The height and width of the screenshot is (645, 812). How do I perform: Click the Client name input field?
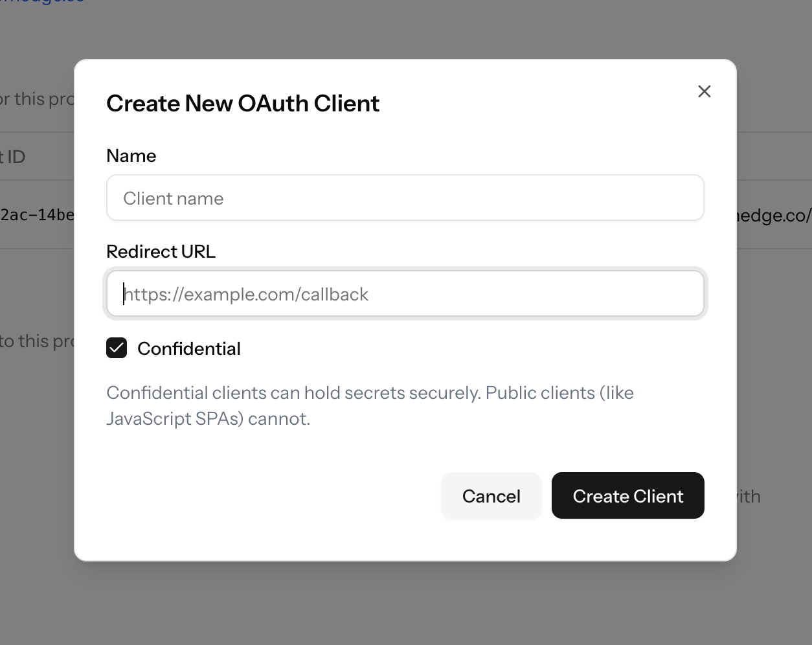click(405, 198)
